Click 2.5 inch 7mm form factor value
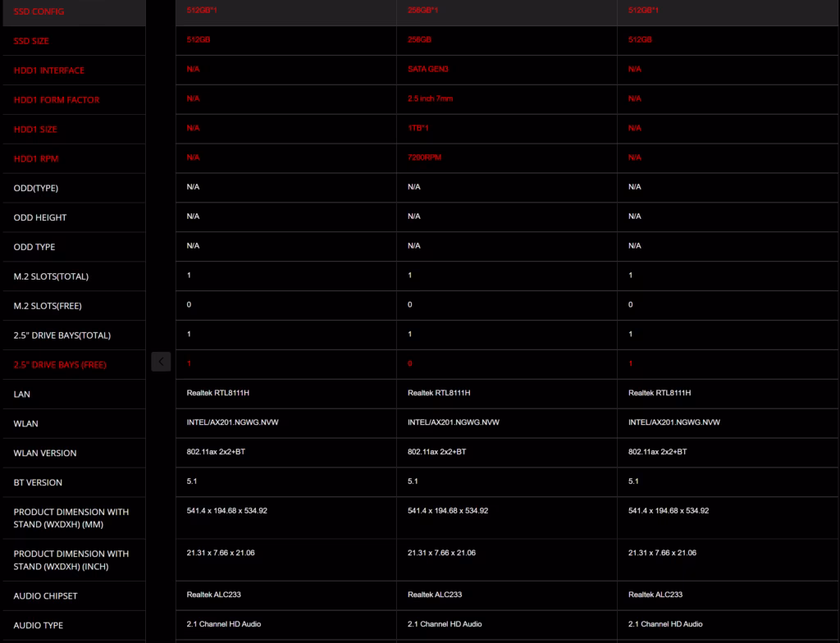840x643 pixels. pos(430,98)
